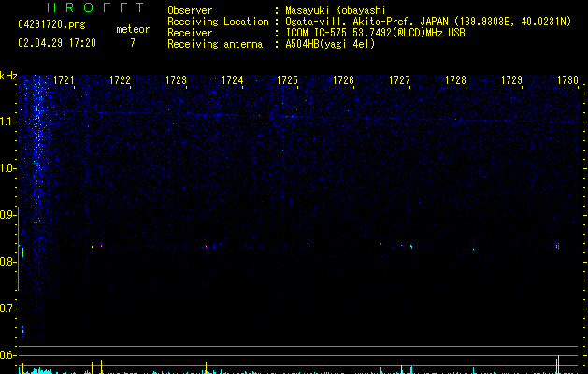This screenshot has width=588, height=374.
Task: Click the 1727 time marker
Action: (x=399, y=80)
